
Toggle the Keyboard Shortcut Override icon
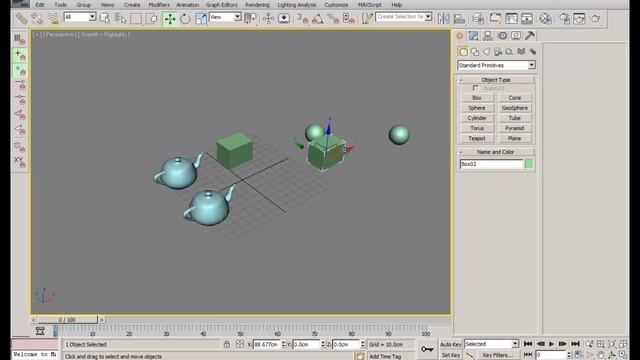[x=284, y=18]
